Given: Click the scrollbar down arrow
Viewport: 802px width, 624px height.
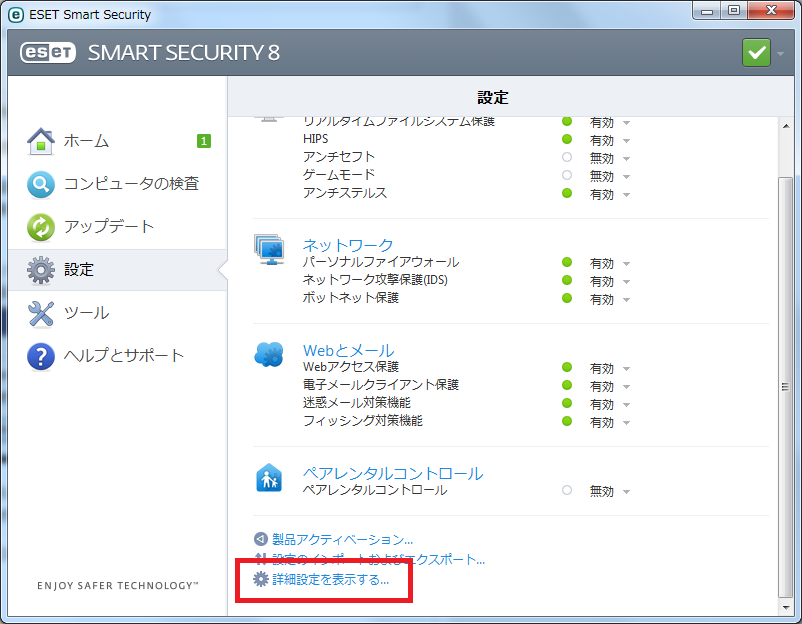Looking at the screenshot, I should click(786, 608).
